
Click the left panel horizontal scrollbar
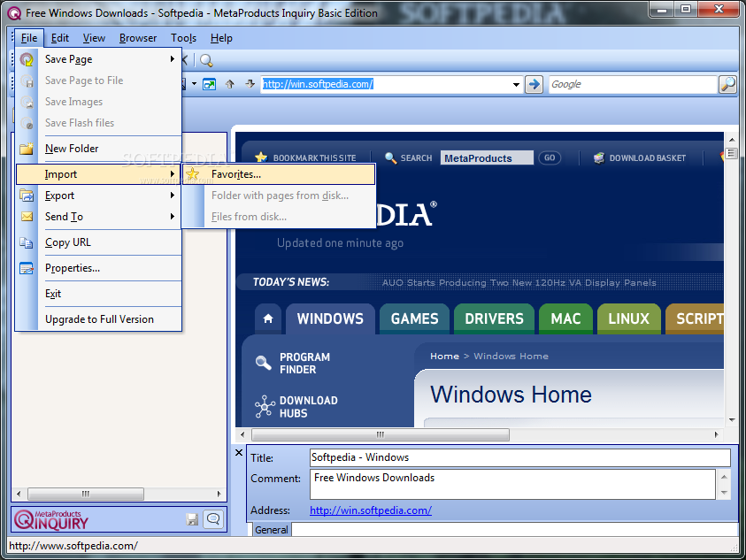point(86,494)
